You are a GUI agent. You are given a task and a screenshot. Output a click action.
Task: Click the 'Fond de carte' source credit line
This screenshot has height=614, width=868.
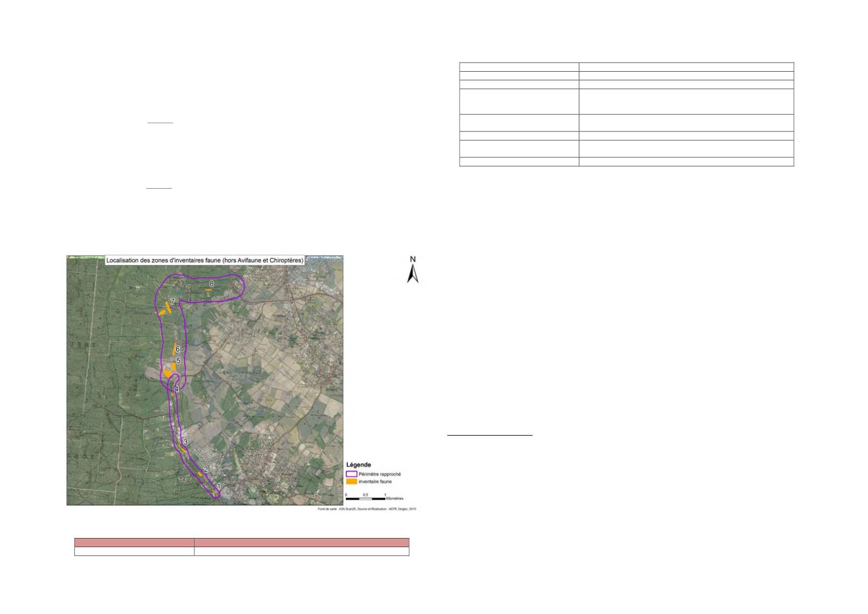tap(366, 509)
